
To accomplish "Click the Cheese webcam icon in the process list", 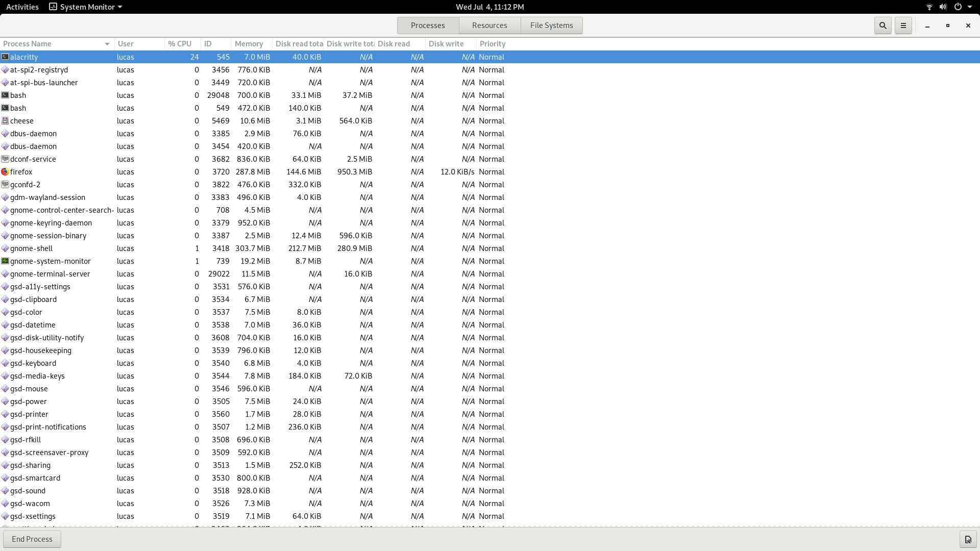I will pyautogui.click(x=5, y=121).
